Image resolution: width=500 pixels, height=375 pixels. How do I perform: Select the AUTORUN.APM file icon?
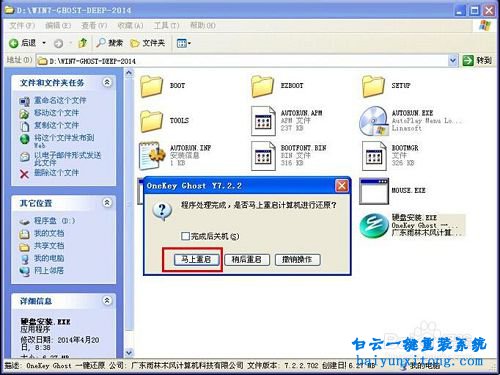[263, 121]
